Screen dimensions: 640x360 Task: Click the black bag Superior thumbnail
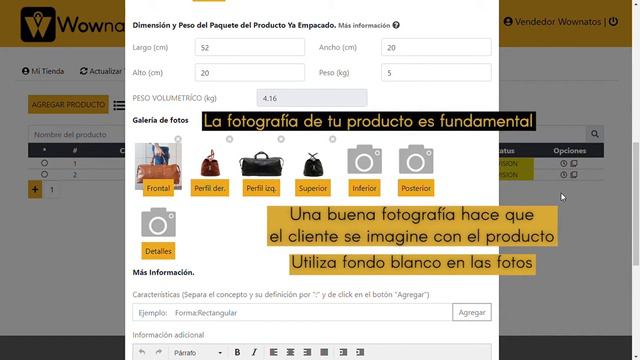[x=313, y=164]
